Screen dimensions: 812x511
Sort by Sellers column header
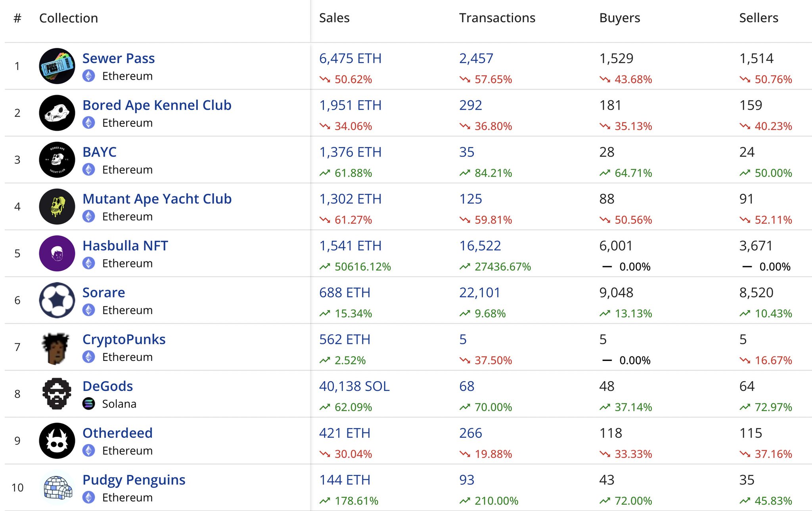click(x=758, y=18)
